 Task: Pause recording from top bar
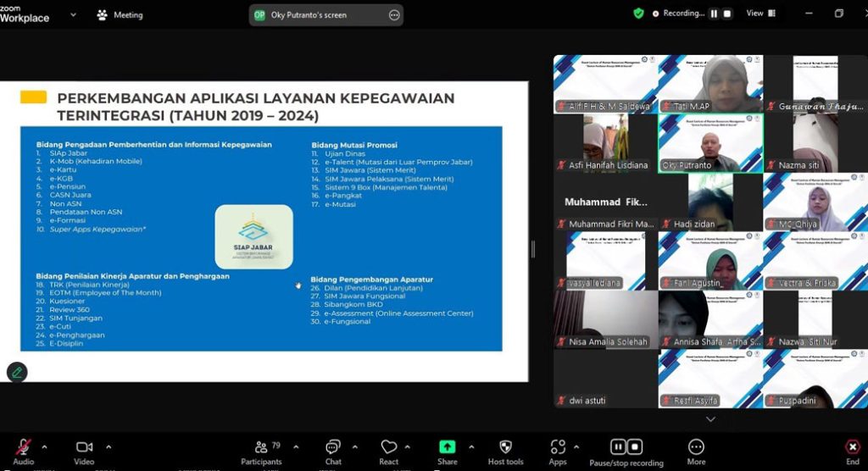coord(714,14)
